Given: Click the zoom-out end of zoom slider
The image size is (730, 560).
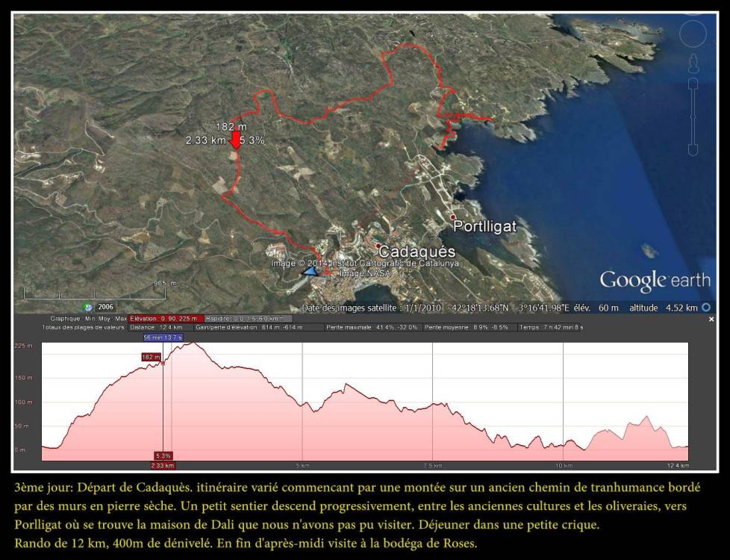Looking at the screenshot, I should (693, 149).
